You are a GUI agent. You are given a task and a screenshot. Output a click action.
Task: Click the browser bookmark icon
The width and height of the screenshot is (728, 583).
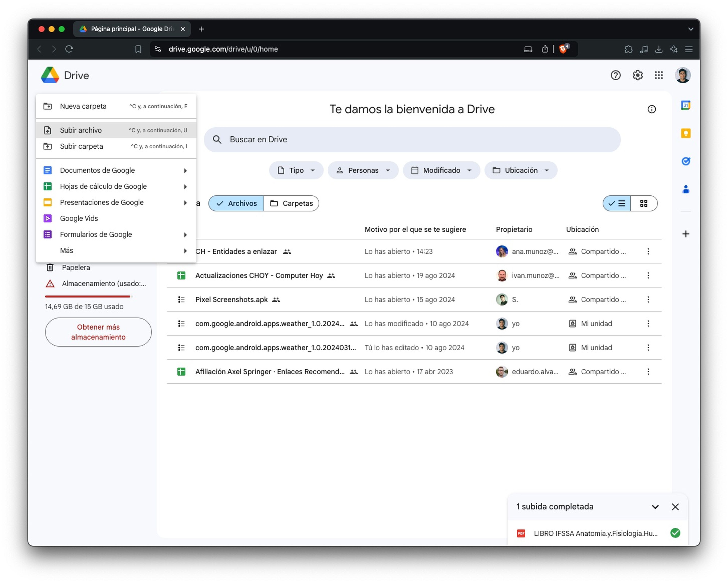(138, 49)
